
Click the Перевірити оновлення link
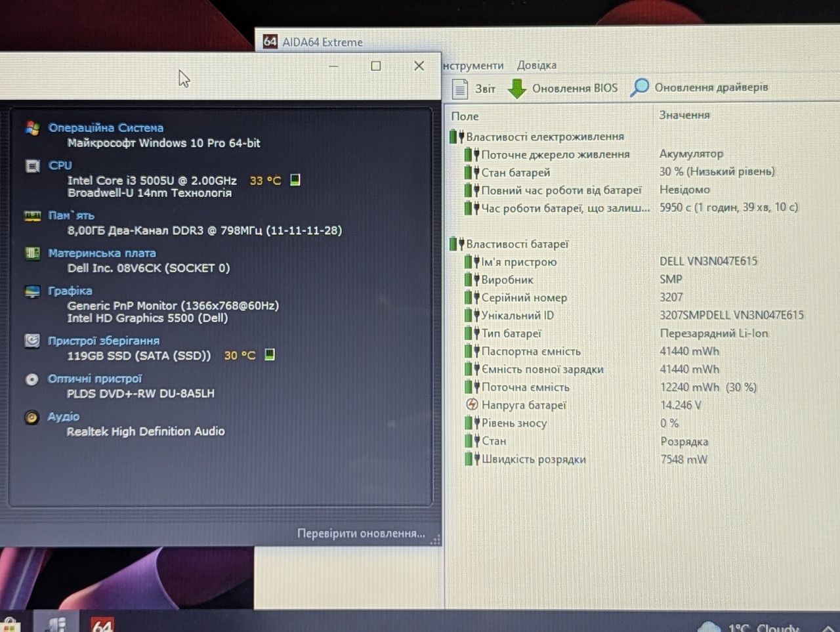pos(361,534)
